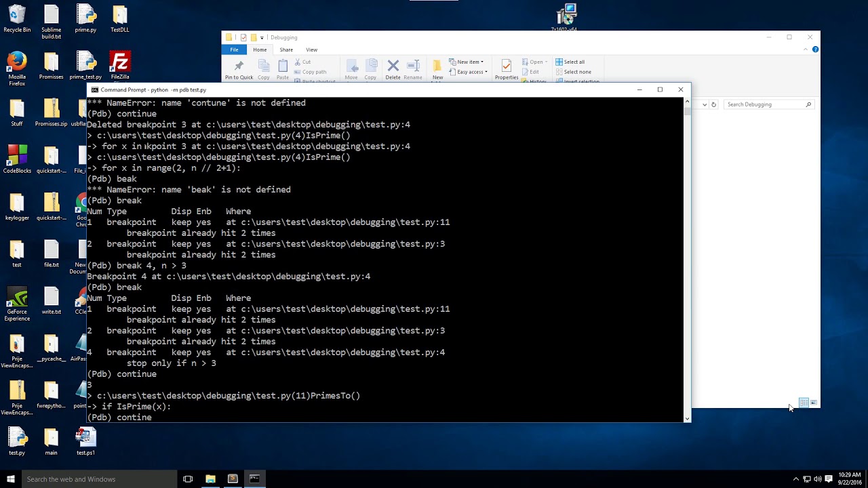This screenshot has width=868, height=488.
Task: Click Select none in Explorer ribbon
Action: pos(572,72)
